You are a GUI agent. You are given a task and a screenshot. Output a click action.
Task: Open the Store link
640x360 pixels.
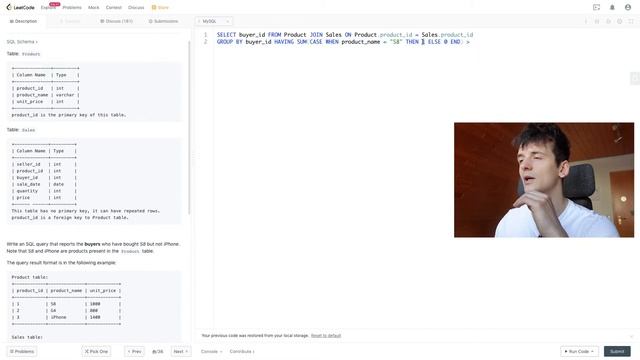coord(160,7)
